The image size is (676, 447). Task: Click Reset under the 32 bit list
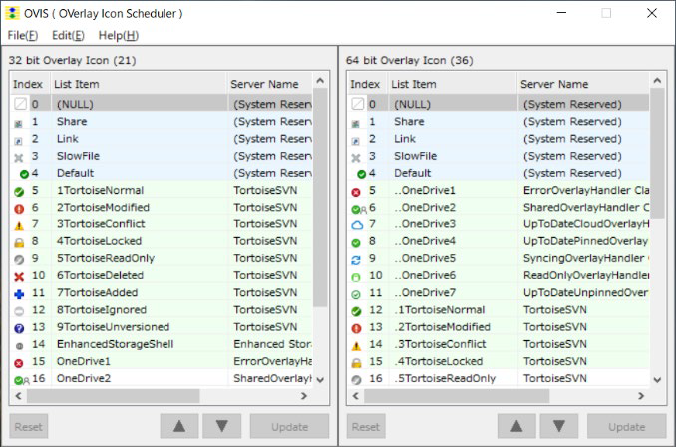(28, 426)
